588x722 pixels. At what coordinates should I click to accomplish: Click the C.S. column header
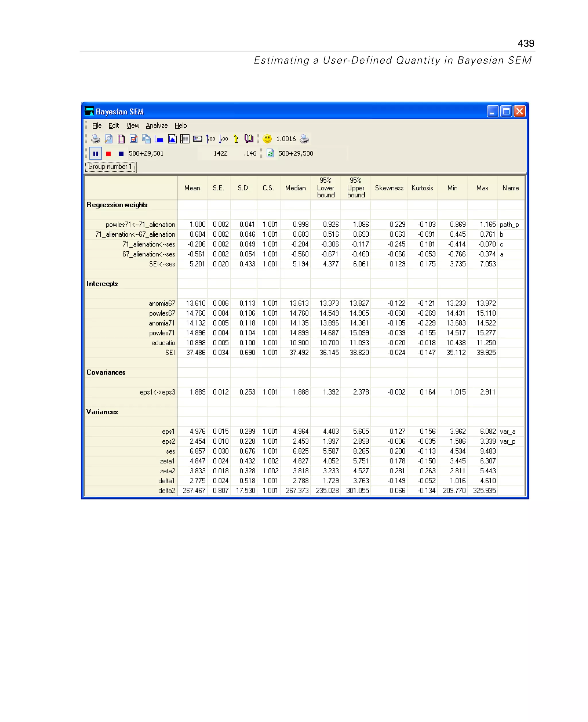click(x=268, y=188)
